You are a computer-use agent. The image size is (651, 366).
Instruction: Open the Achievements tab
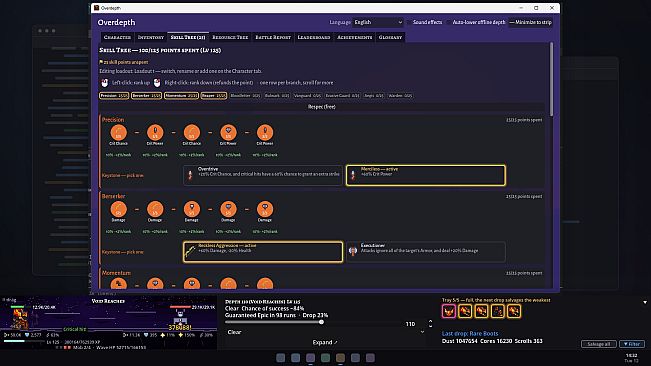[355, 37]
